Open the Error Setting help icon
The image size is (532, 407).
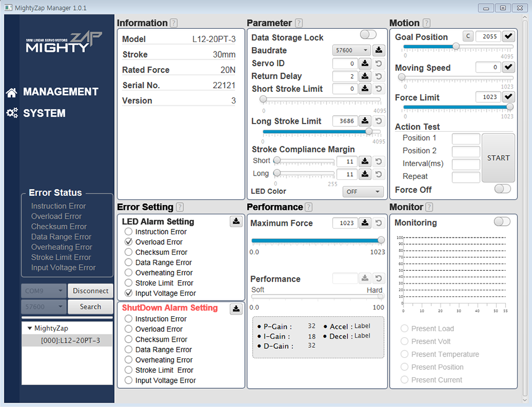click(x=180, y=207)
